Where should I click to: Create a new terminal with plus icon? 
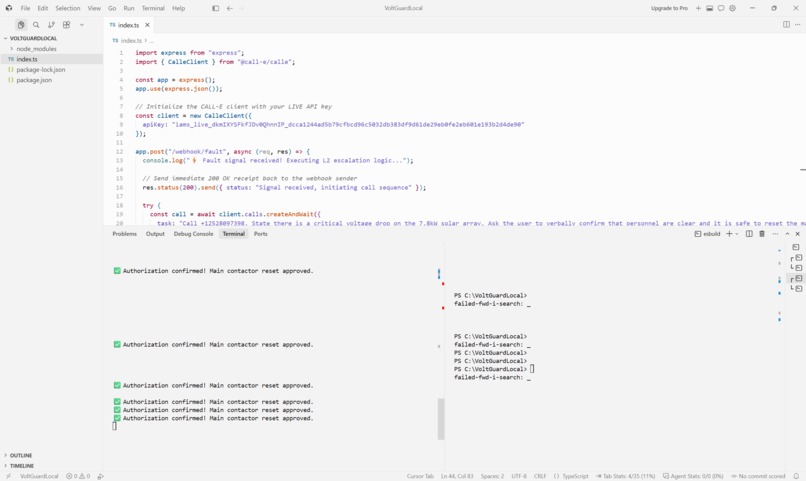tap(729, 234)
